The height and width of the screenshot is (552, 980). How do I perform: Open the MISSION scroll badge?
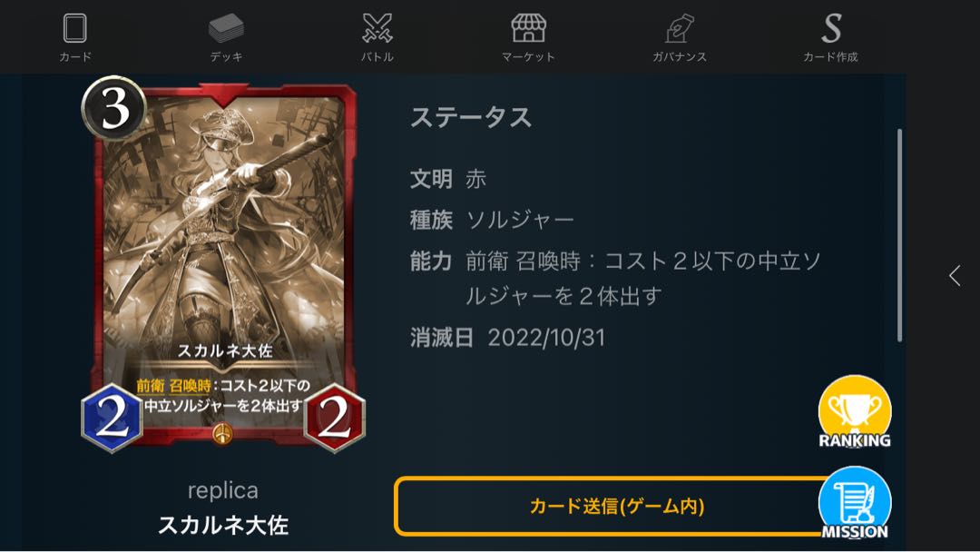point(855,503)
